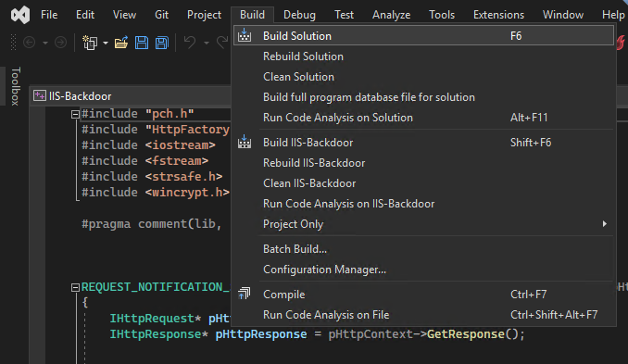The height and width of the screenshot is (364, 628).
Task: Click the Open File folder icon
Action: [x=121, y=43]
